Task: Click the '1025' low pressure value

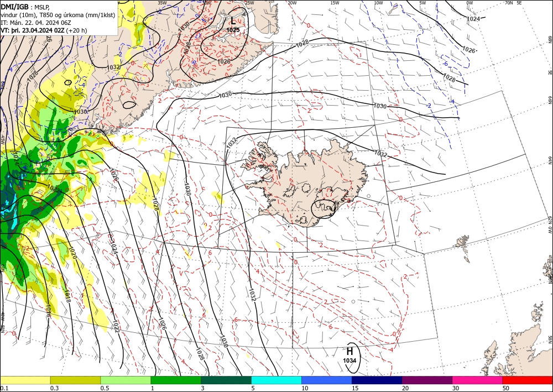Action: coord(233,30)
